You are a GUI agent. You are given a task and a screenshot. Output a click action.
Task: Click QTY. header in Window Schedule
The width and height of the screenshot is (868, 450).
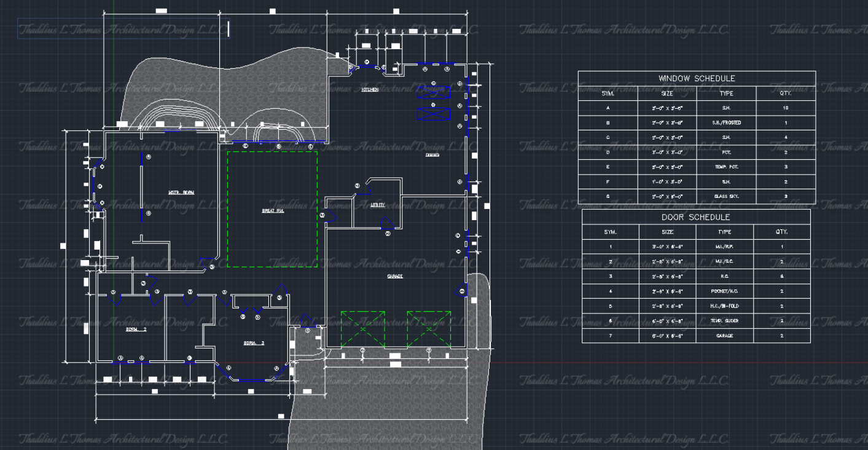click(786, 94)
